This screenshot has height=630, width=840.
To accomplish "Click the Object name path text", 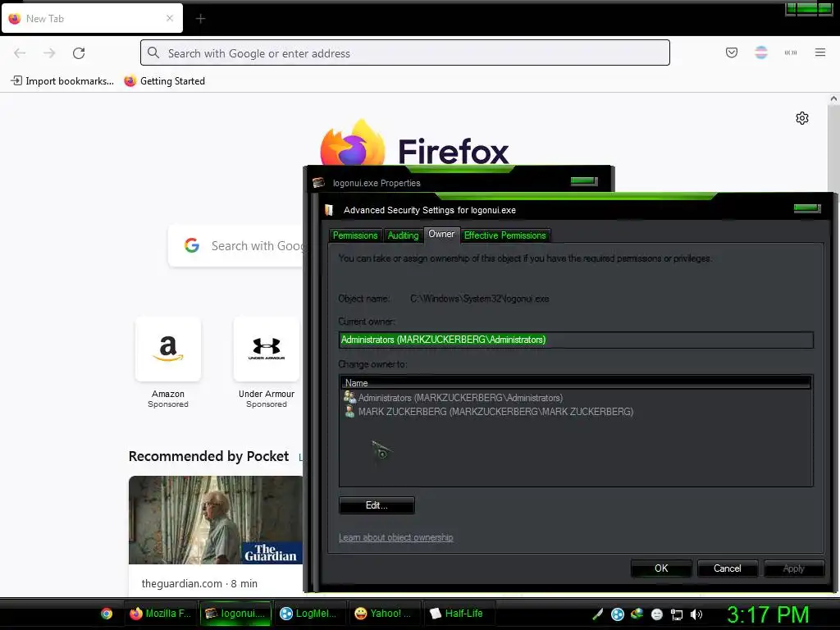I will click(x=479, y=299).
